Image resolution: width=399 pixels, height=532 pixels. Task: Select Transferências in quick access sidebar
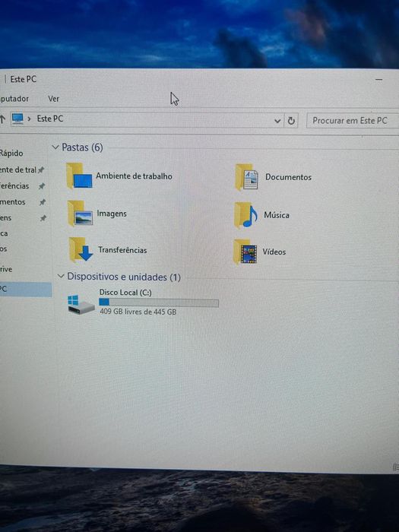(14, 185)
